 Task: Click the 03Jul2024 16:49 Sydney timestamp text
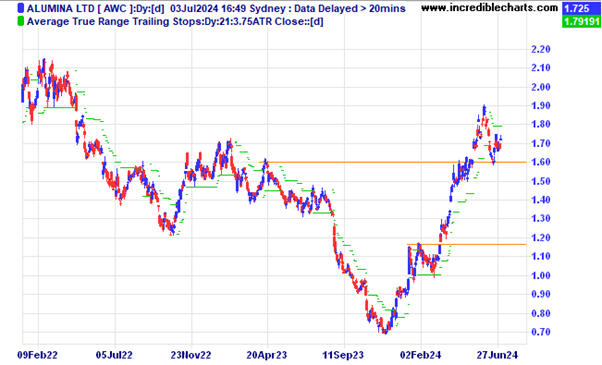tap(226, 8)
